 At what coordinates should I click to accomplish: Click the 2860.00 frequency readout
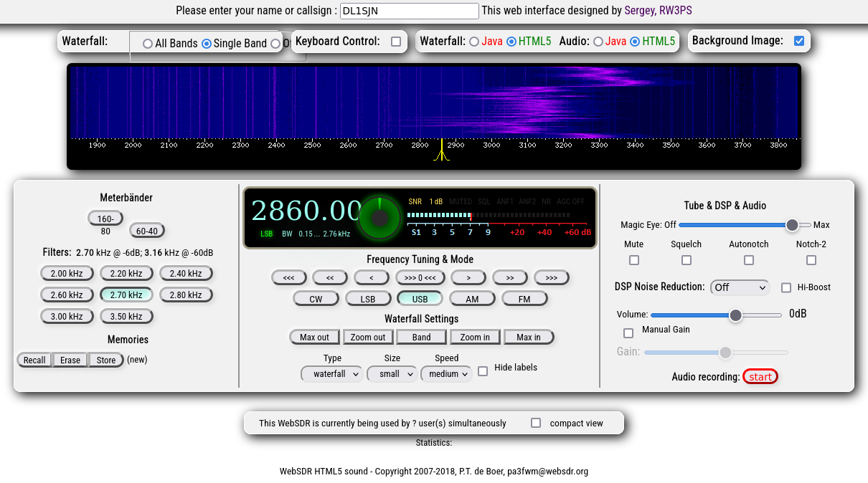coord(306,211)
